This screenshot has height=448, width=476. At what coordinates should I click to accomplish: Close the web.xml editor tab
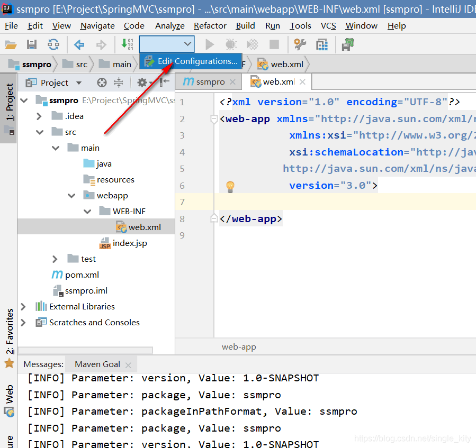[302, 82]
